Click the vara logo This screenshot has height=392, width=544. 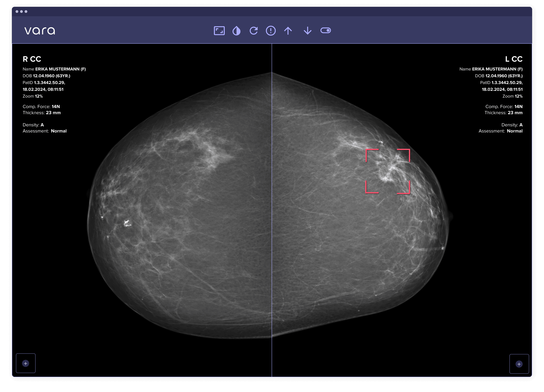(x=40, y=31)
